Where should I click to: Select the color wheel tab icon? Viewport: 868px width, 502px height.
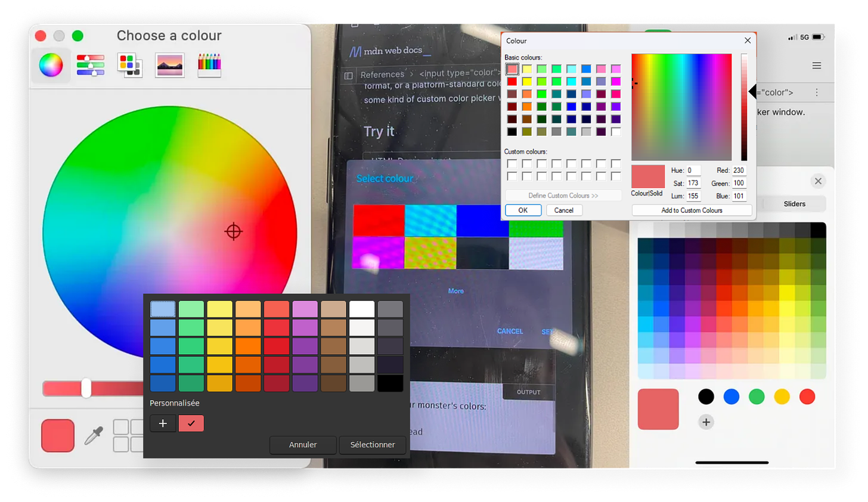(x=51, y=65)
